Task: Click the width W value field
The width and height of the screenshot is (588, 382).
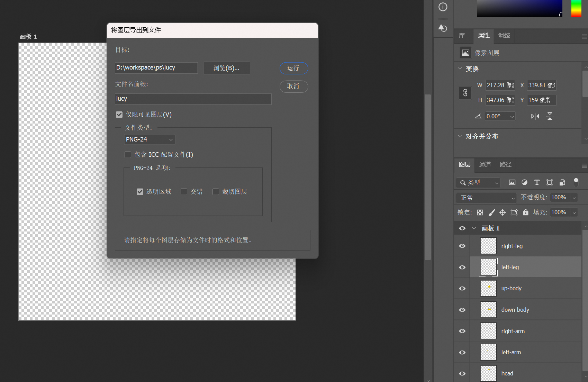Action: [x=500, y=85]
